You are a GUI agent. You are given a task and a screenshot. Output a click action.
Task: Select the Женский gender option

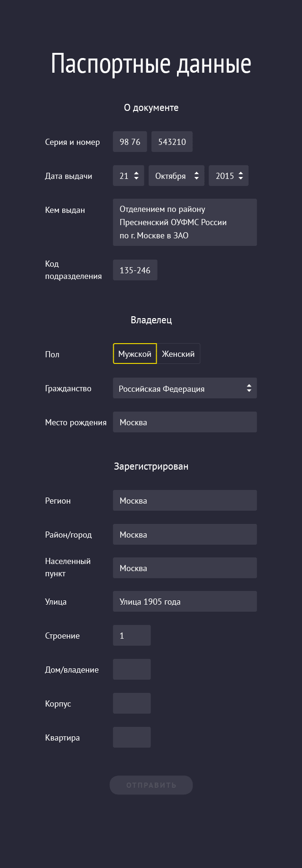coord(178,354)
